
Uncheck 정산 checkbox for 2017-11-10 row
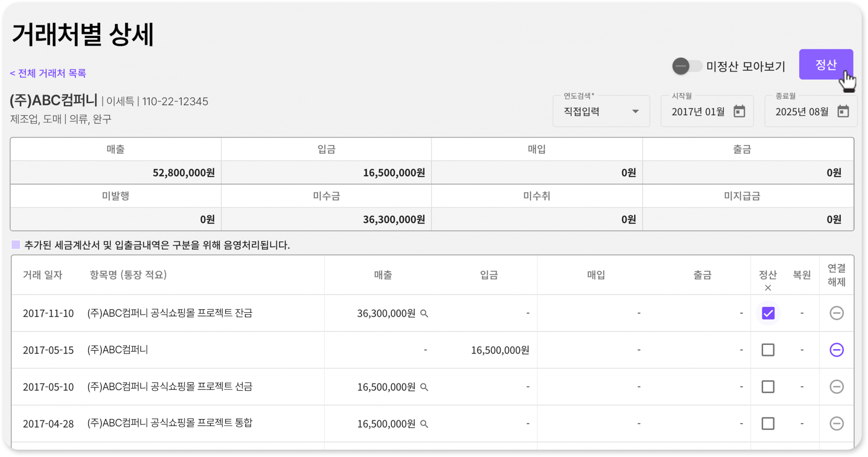(768, 313)
